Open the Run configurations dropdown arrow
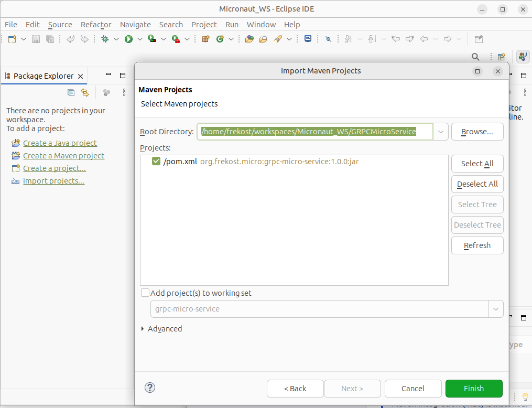532x408 pixels. point(140,39)
